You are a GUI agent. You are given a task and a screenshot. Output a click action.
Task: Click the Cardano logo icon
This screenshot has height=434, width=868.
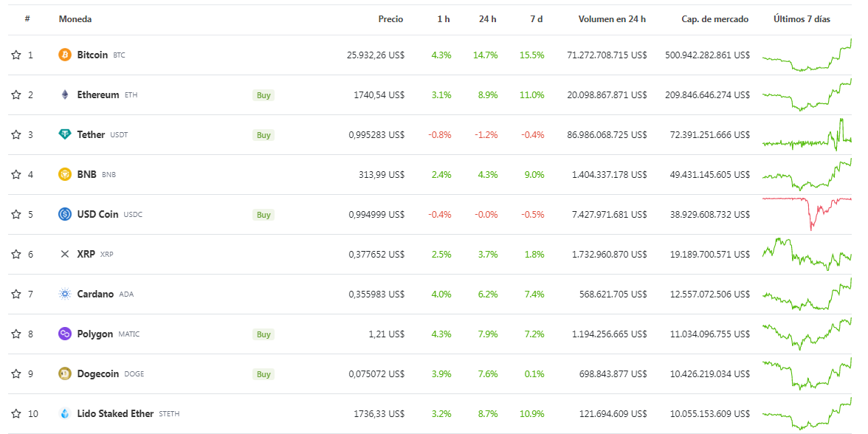[65, 294]
